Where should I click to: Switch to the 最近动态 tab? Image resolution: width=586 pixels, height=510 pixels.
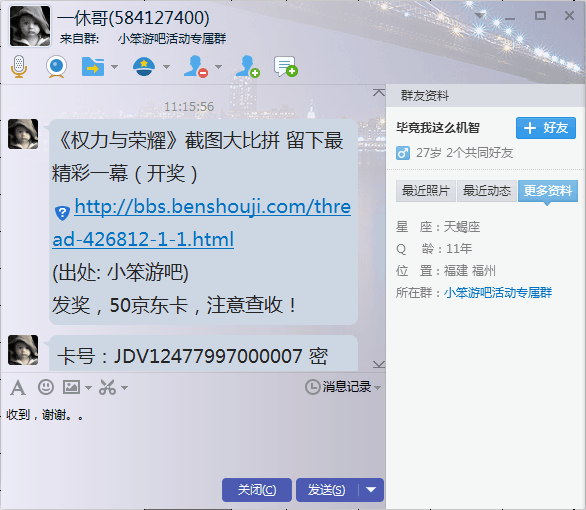(487, 191)
